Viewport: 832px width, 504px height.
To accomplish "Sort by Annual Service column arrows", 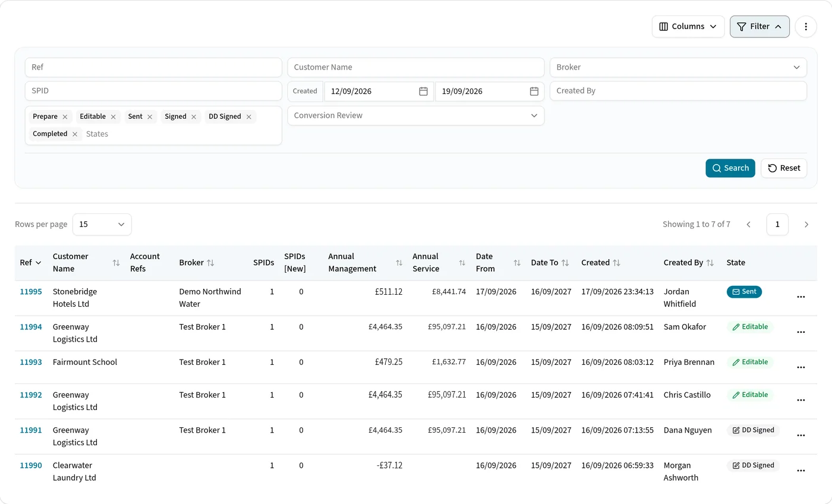I will 462,263.
